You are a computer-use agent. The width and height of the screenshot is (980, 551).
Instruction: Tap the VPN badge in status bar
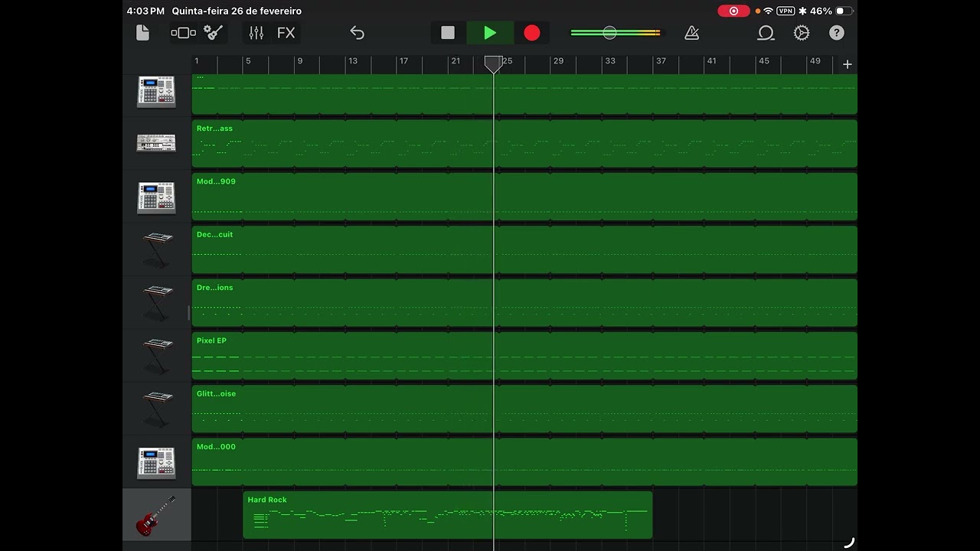pyautogui.click(x=786, y=11)
